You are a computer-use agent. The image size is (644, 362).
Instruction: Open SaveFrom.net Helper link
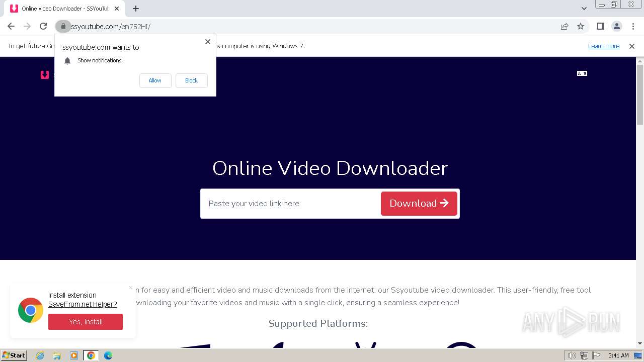coord(83,304)
